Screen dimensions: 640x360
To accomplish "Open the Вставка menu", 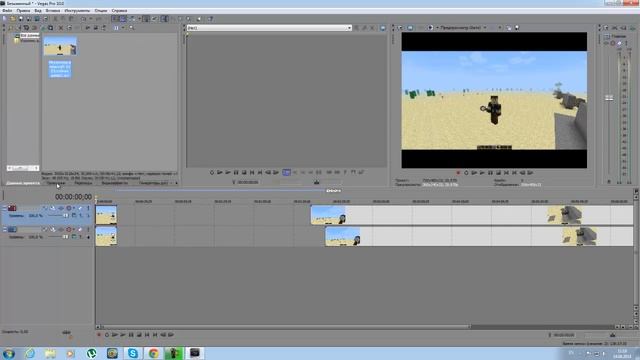I will (53, 11).
